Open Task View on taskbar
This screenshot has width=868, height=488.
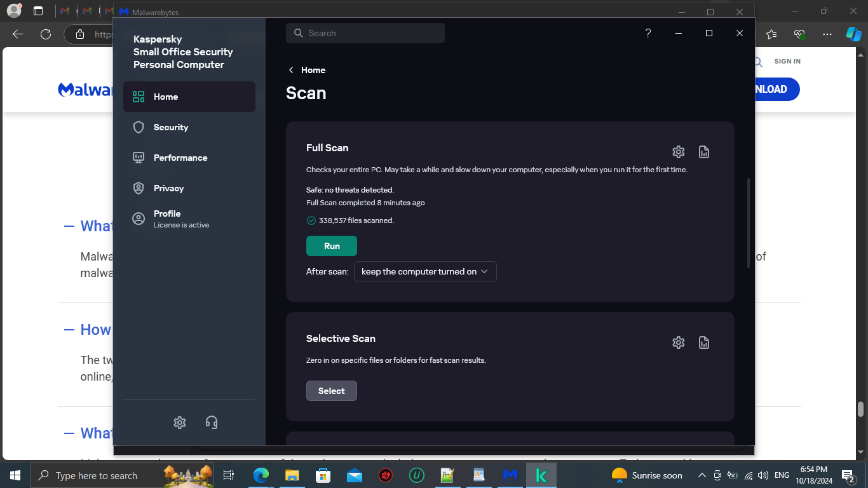(x=229, y=475)
